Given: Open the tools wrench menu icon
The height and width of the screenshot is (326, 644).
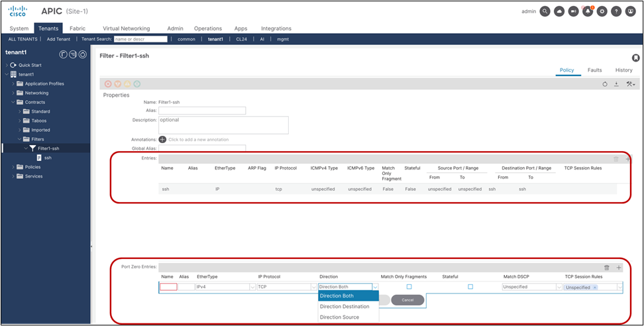Looking at the screenshot, I should click(x=631, y=84).
